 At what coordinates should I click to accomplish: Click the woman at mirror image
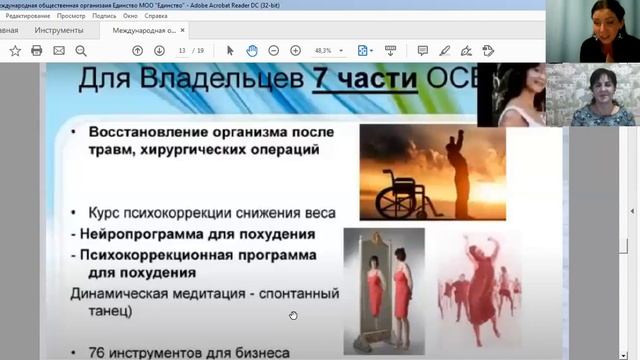(x=384, y=291)
